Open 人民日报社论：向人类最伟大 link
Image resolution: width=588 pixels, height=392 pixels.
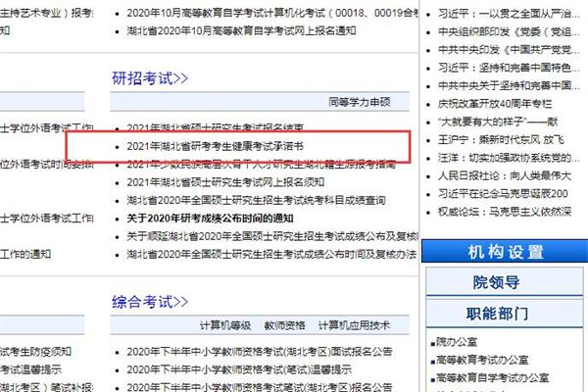[505, 176]
